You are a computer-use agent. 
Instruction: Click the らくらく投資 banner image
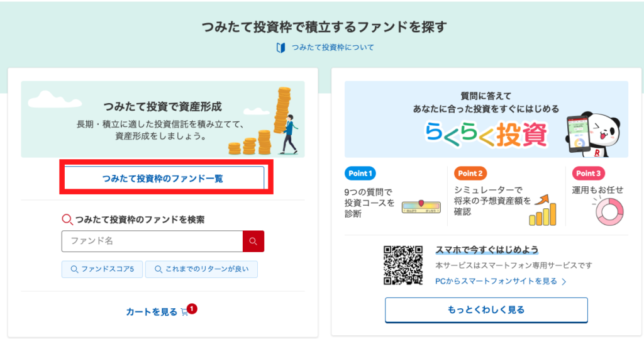click(486, 119)
